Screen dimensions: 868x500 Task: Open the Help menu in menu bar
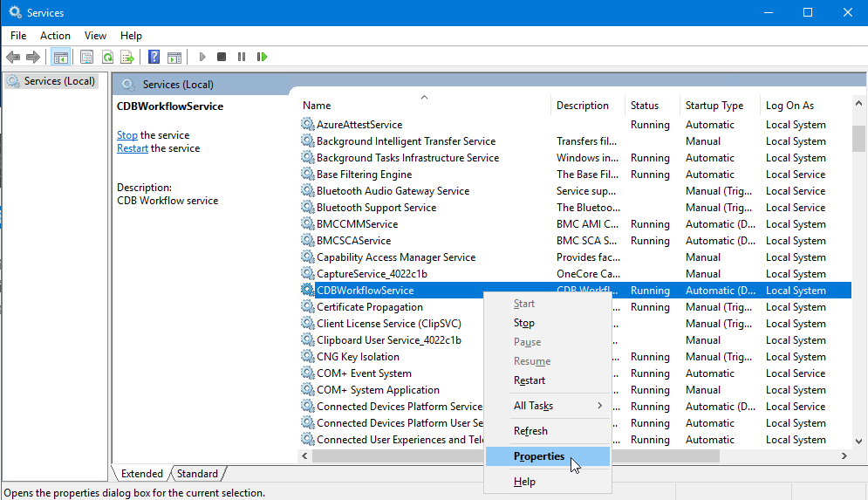point(131,36)
